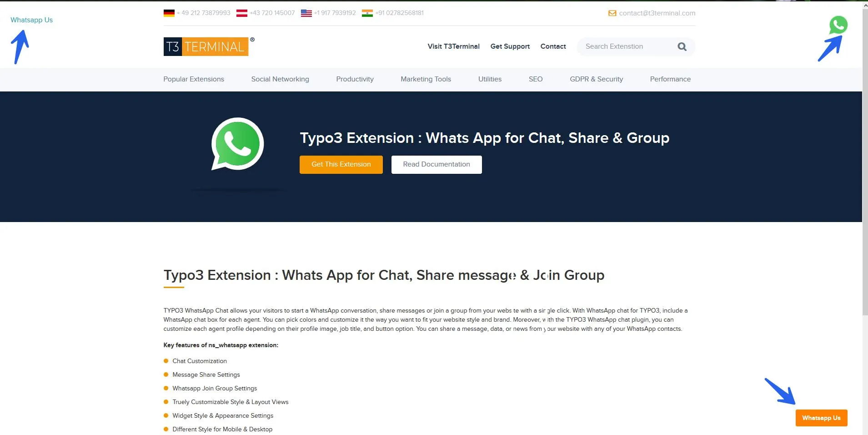Click the contact@t3terminal.com email link
Image resolution: width=868 pixels, height=435 pixels.
(657, 13)
